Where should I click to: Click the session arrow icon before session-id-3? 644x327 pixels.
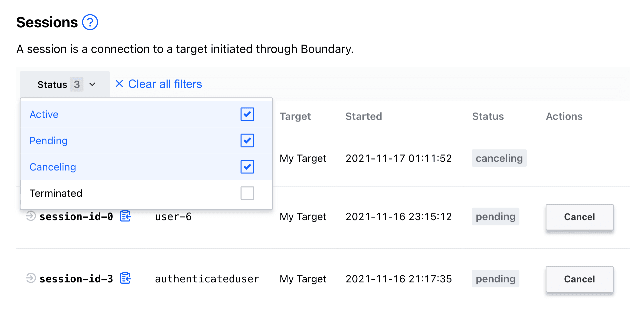(30, 278)
